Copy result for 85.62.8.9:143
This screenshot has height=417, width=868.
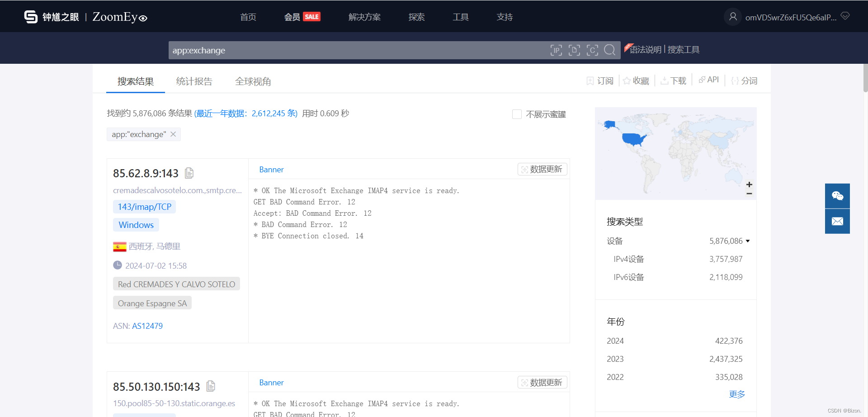pyautogui.click(x=189, y=173)
